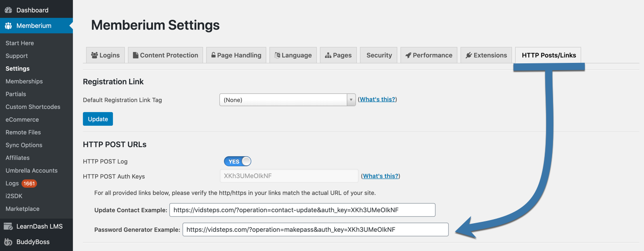Switch to the Security tab
The image size is (644, 251).
(379, 55)
